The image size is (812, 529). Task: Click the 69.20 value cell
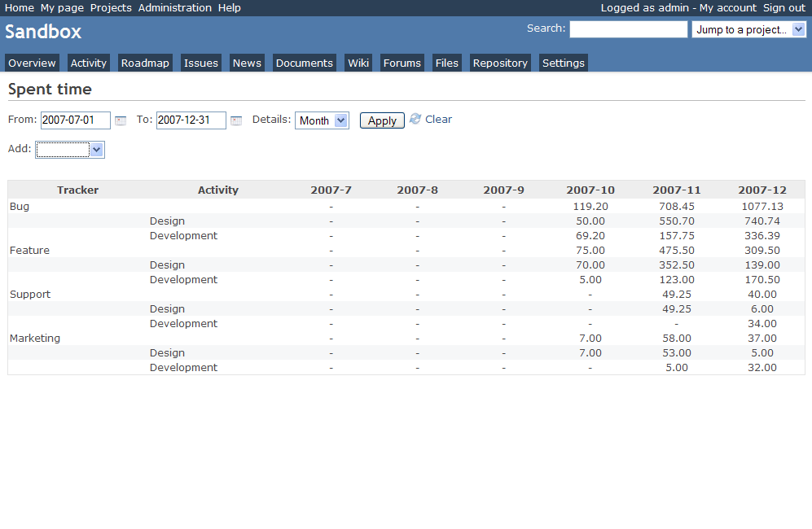point(590,235)
